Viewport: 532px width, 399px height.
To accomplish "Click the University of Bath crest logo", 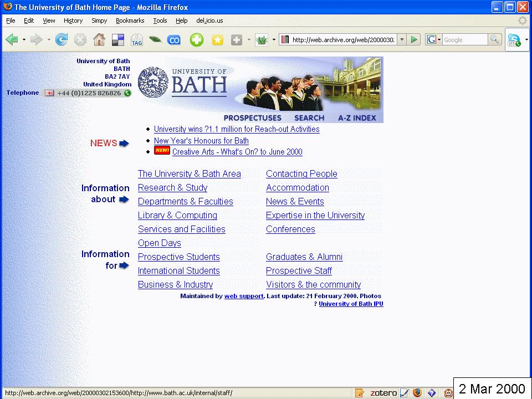I will click(153, 83).
